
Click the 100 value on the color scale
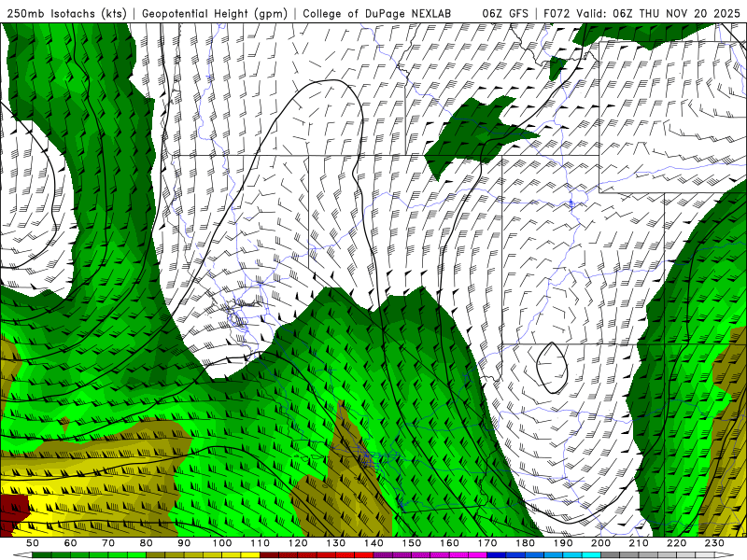pyautogui.click(x=222, y=543)
